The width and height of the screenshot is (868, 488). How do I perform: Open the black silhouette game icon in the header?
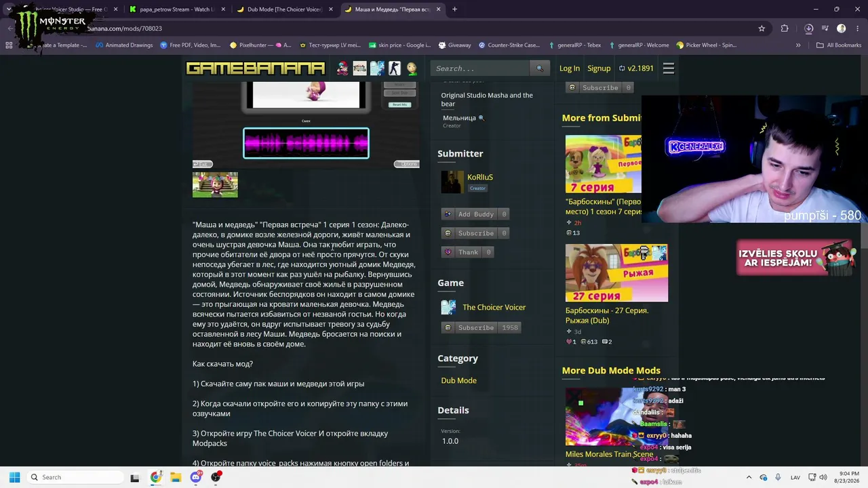(394, 68)
